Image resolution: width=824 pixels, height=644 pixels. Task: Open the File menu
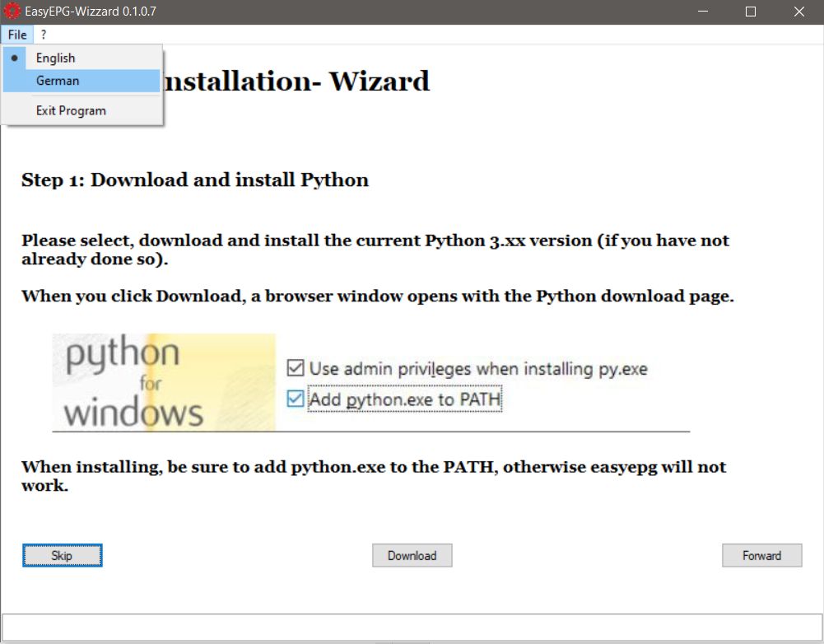coord(17,35)
